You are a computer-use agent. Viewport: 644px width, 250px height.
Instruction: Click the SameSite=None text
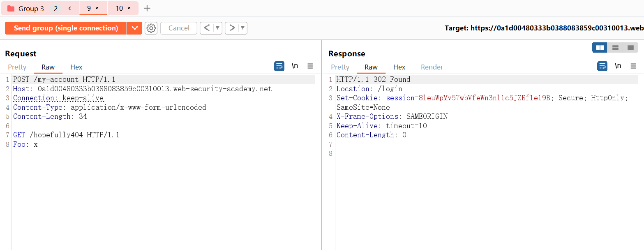[x=363, y=107]
